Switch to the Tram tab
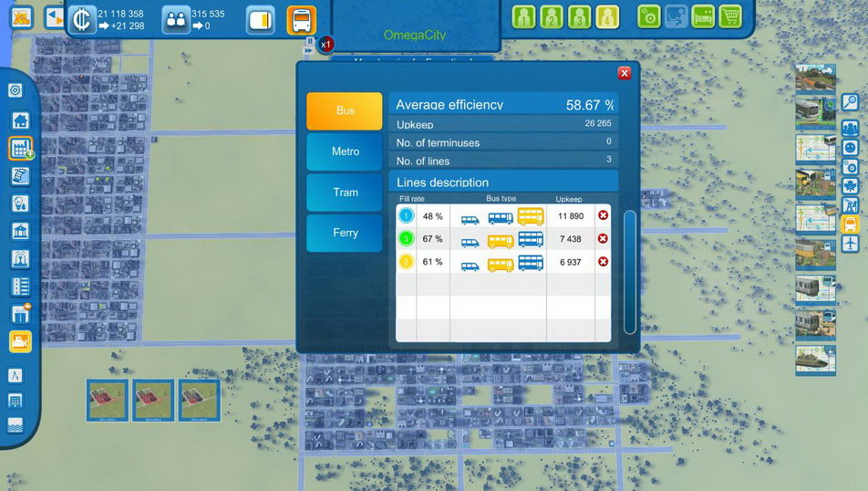The width and height of the screenshot is (868, 491). point(345,193)
